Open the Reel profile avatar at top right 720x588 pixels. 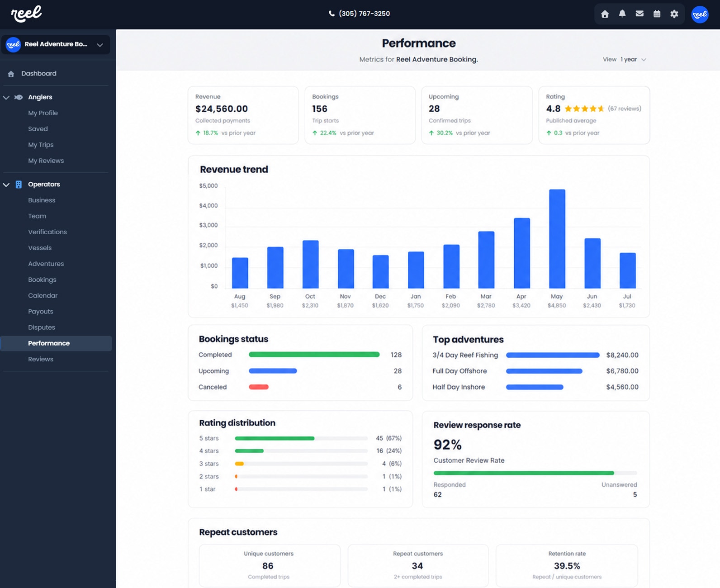pyautogui.click(x=700, y=14)
